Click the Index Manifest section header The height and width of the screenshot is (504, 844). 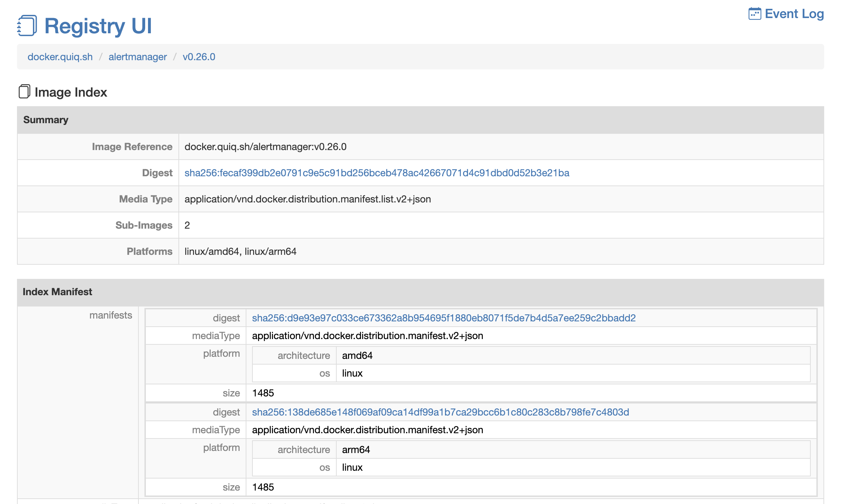click(x=421, y=292)
